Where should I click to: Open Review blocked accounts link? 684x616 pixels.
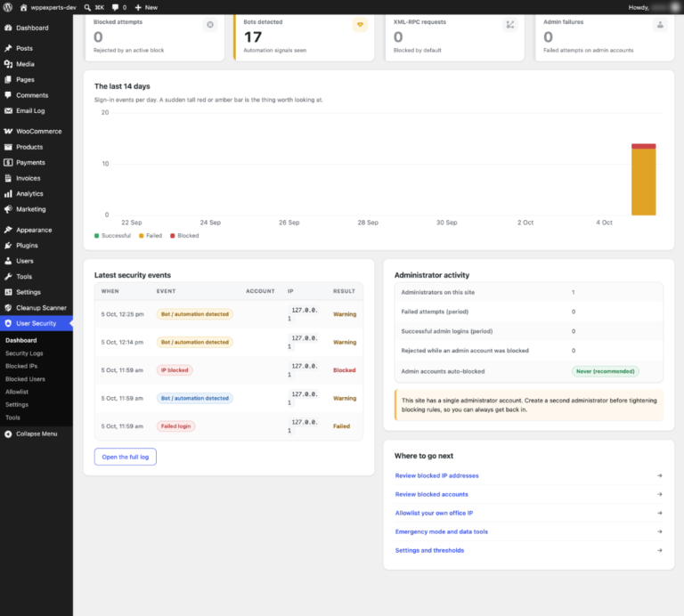tap(431, 494)
